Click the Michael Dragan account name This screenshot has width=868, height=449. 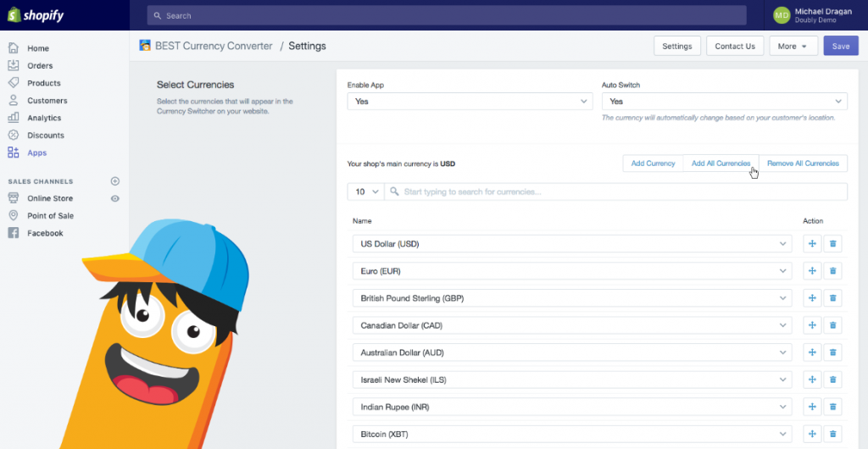(822, 11)
